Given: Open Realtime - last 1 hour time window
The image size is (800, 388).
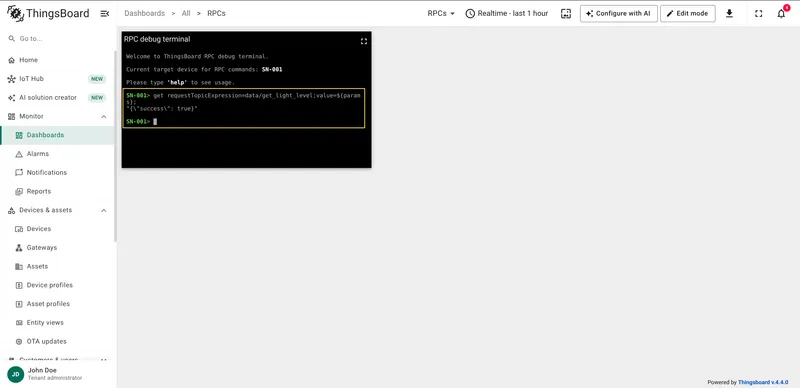Looking at the screenshot, I should point(507,14).
